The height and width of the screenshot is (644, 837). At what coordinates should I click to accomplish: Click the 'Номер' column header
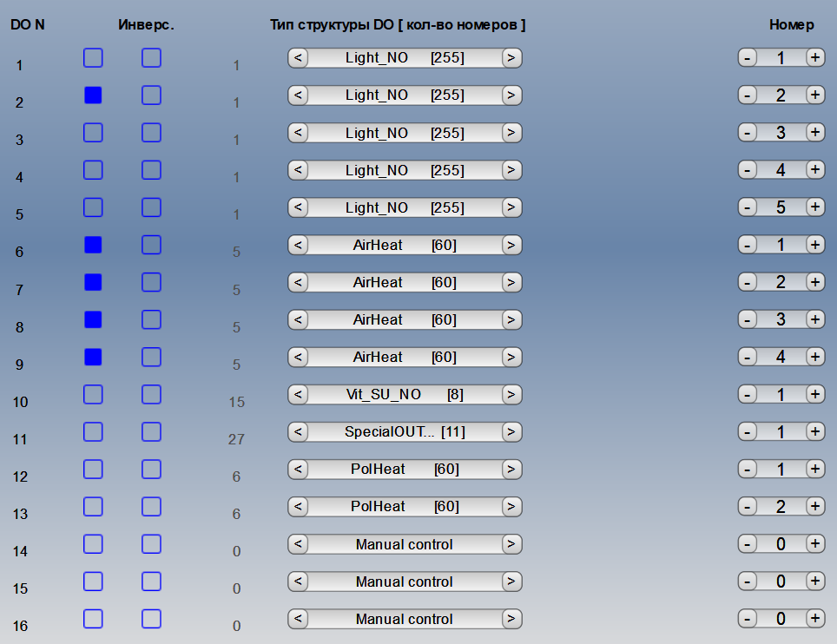coord(791,25)
